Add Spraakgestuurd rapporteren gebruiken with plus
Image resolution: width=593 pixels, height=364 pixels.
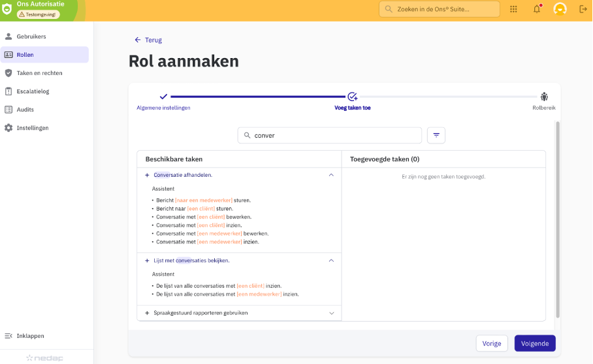(148, 313)
